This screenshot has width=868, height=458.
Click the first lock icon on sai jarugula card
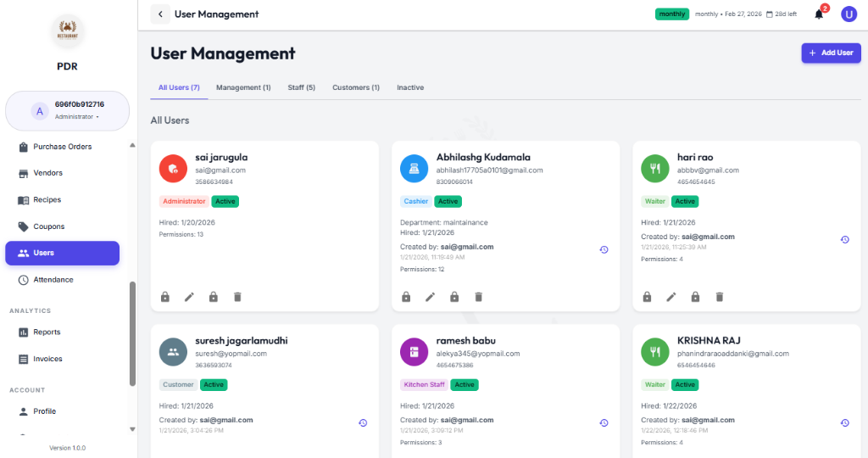[165, 297]
